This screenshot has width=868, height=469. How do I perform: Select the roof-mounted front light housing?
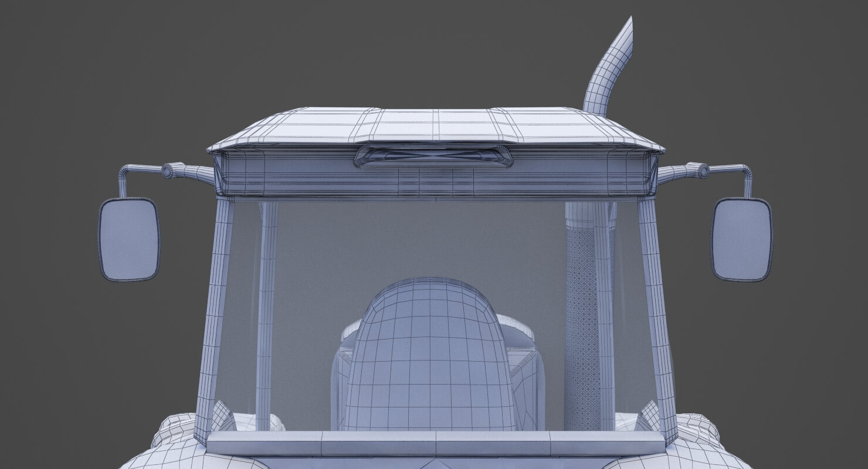(x=433, y=156)
